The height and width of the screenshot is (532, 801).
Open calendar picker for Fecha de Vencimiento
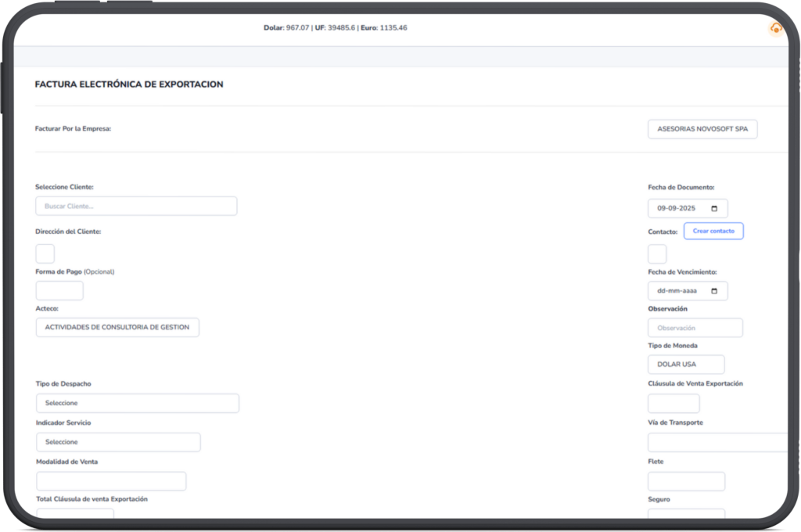[x=714, y=291]
